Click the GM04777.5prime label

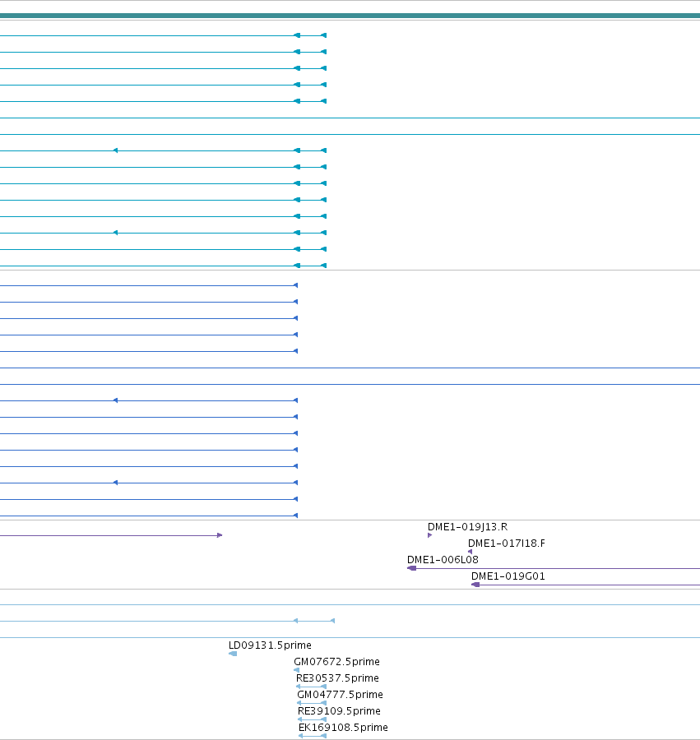[340, 695]
